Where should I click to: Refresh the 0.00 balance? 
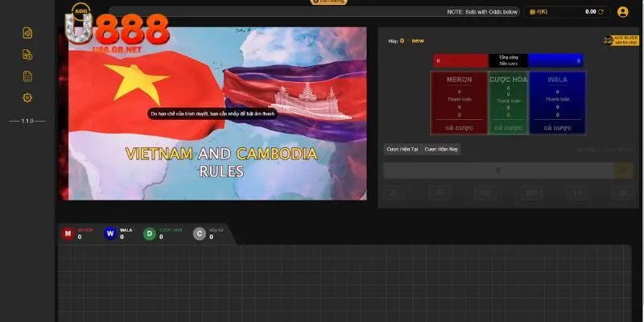coord(601,12)
